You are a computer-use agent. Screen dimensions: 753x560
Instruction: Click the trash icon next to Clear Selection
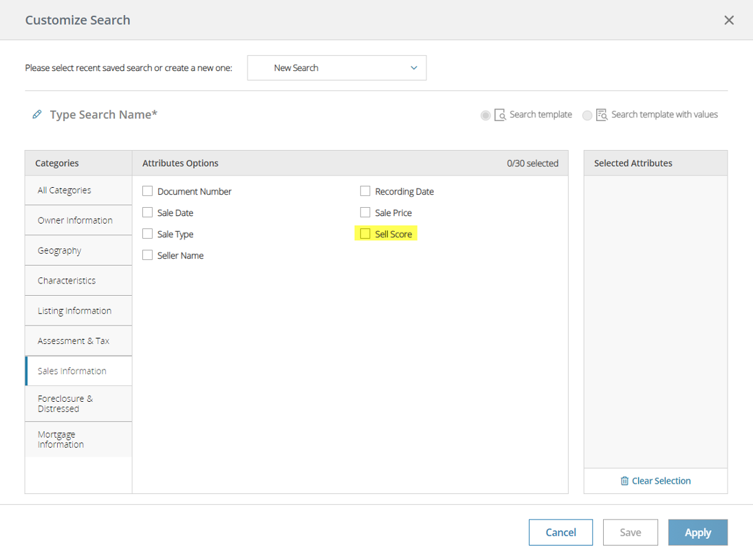[624, 480]
